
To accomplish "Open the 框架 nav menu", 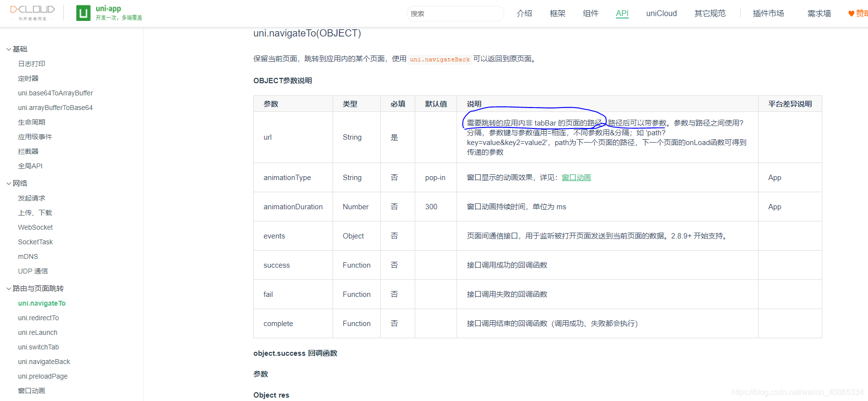I will point(558,14).
